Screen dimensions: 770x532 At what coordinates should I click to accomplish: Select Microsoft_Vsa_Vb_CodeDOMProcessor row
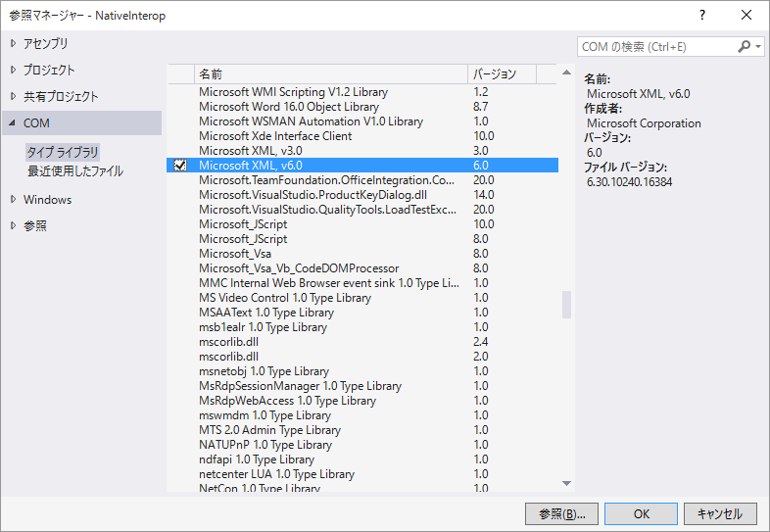362,268
